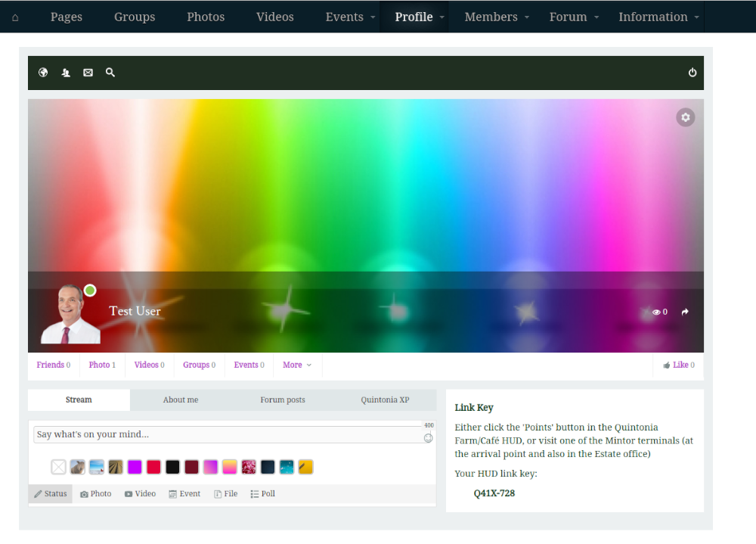Viewport: 756px width, 544px height.
Task: Open the globe notifications icon
Action: coord(43,73)
